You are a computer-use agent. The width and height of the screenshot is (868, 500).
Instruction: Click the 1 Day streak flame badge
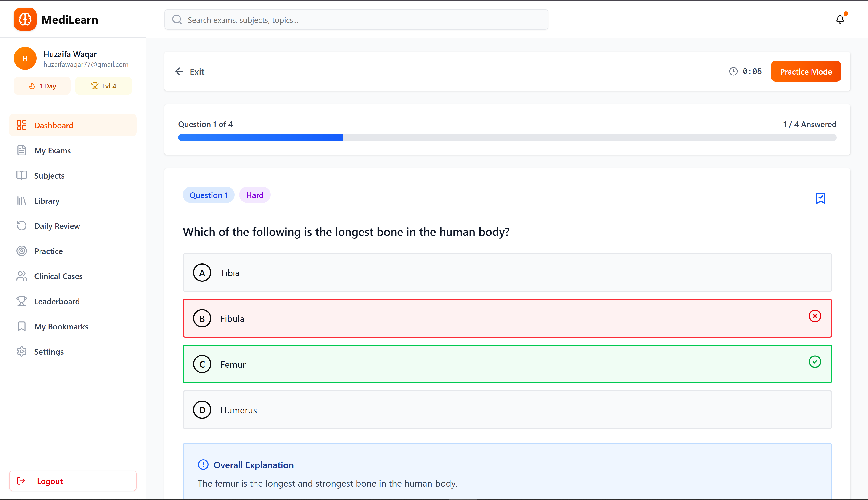[x=42, y=86]
